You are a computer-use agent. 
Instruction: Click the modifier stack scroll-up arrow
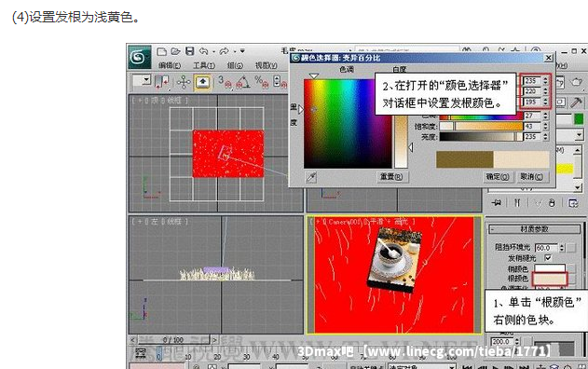pyautogui.click(x=578, y=150)
